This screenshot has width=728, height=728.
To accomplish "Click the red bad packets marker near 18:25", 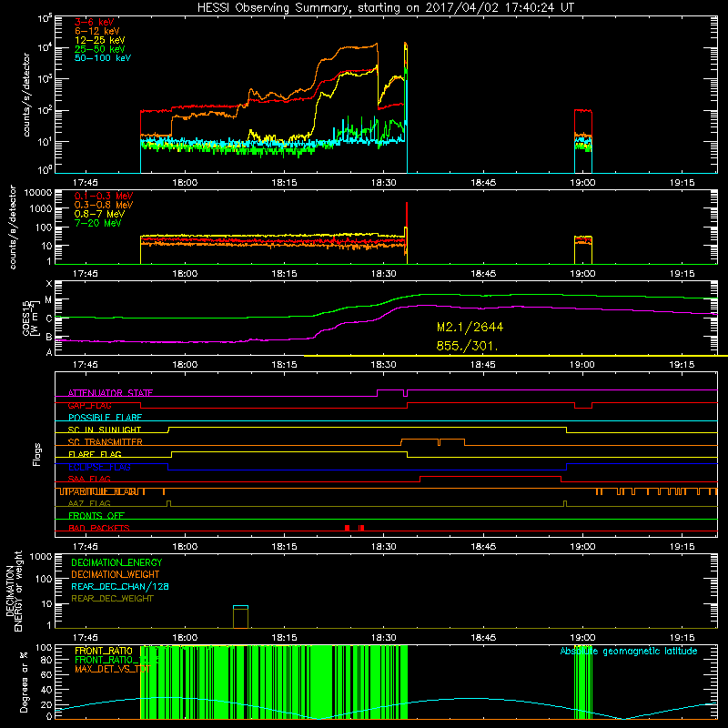I will click(347, 528).
